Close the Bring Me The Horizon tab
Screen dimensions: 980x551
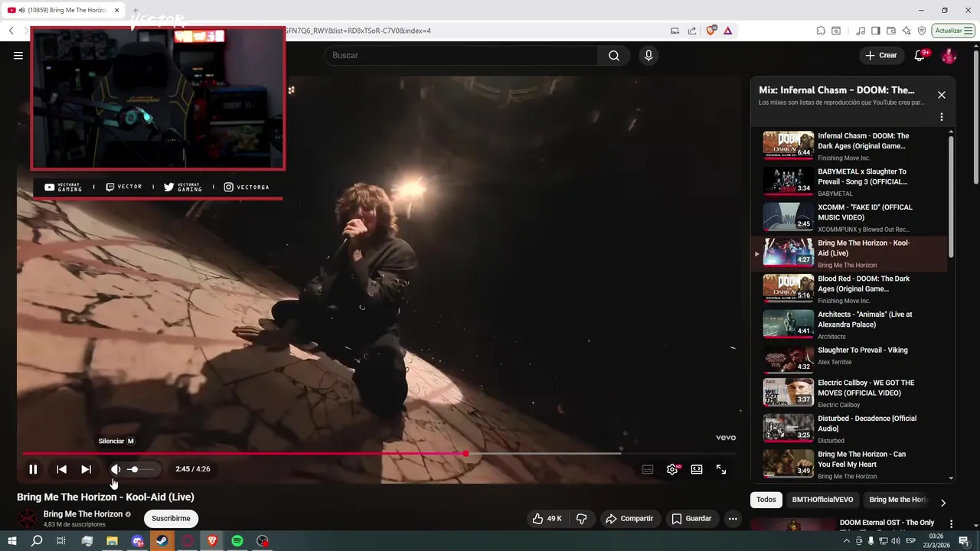coord(116,10)
